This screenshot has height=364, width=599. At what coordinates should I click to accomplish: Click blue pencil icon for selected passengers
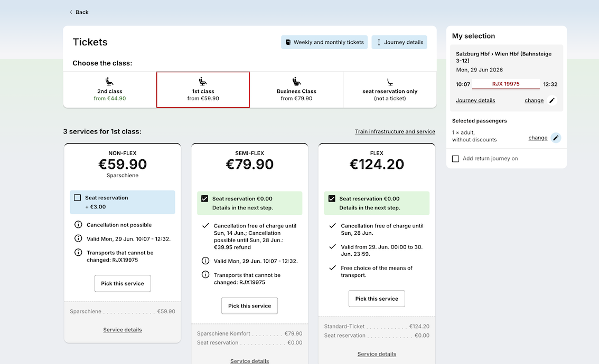coord(556,138)
